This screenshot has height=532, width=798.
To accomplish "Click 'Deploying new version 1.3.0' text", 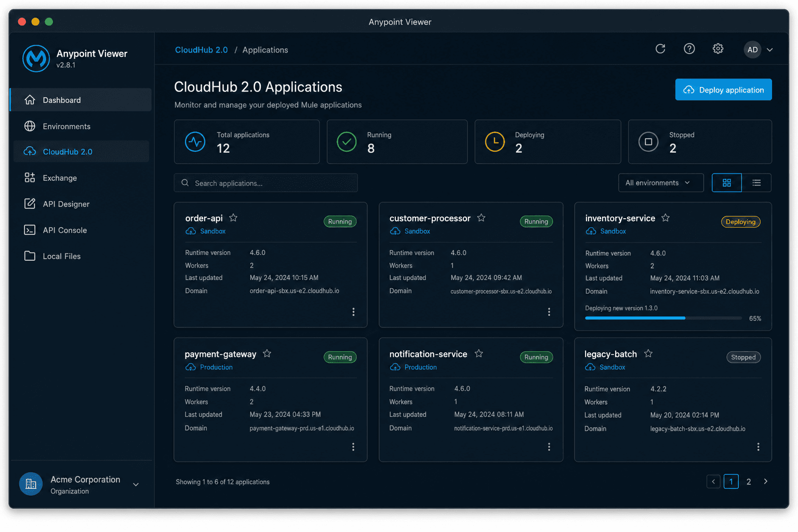I will [x=621, y=308].
